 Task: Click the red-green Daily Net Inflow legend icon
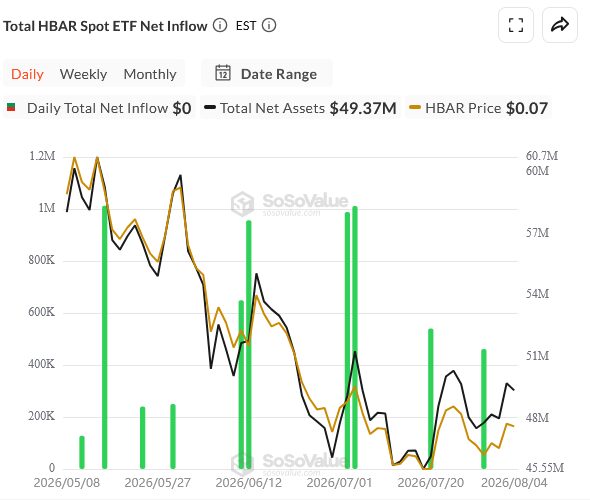(x=11, y=107)
